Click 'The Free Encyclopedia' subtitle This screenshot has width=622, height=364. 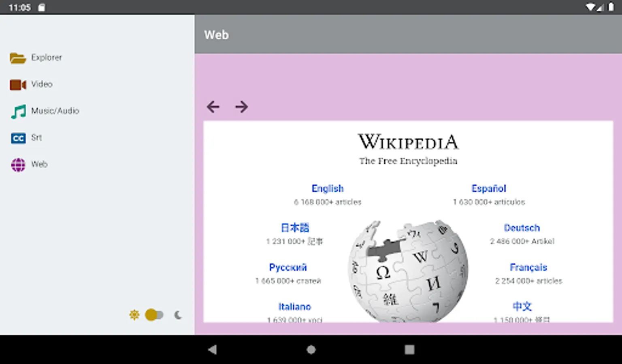click(408, 161)
